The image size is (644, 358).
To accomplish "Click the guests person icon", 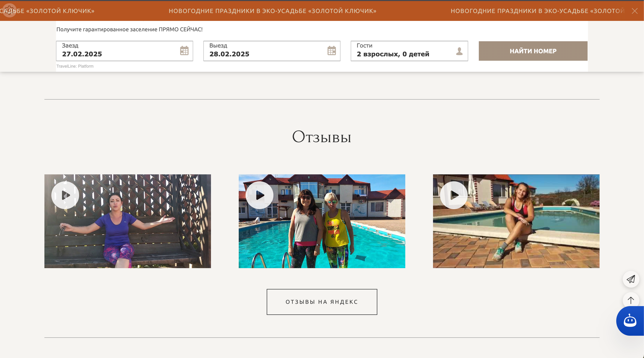I will point(459,51).
